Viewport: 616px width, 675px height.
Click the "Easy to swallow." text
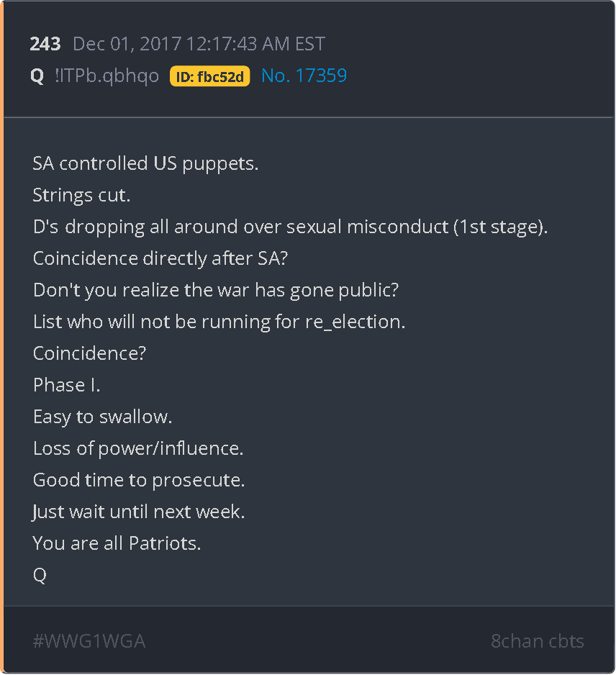102,417
